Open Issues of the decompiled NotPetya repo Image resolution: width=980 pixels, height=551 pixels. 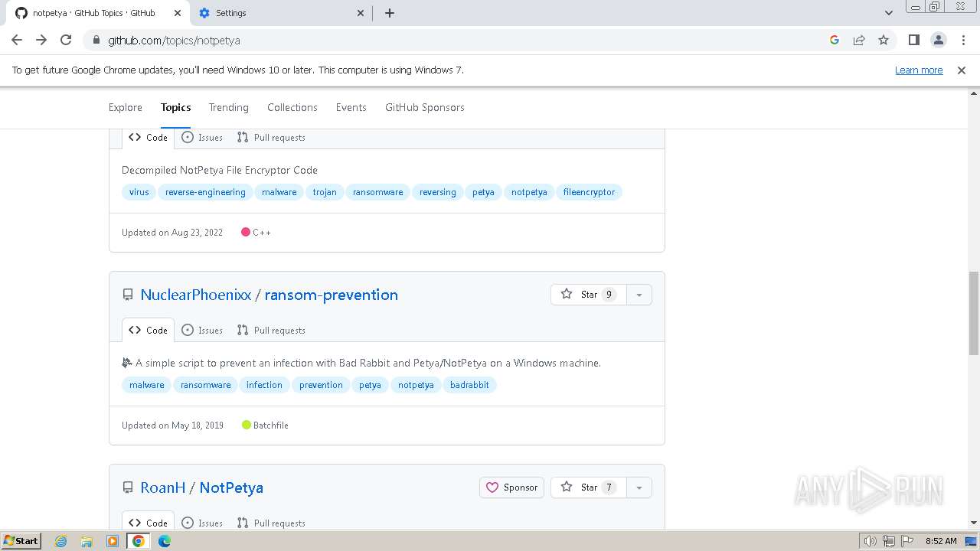(202, 138)
